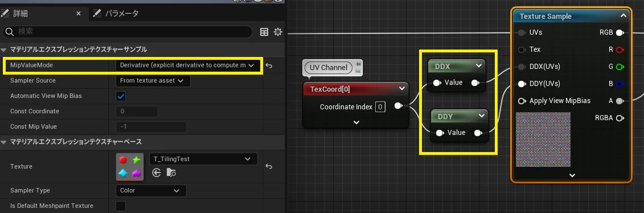Image resolution: width=644 pixels, height=213 pixels.
Task: Click DDX(UVs) input pin
Action: pyautogui.click(x=522, y=67)
